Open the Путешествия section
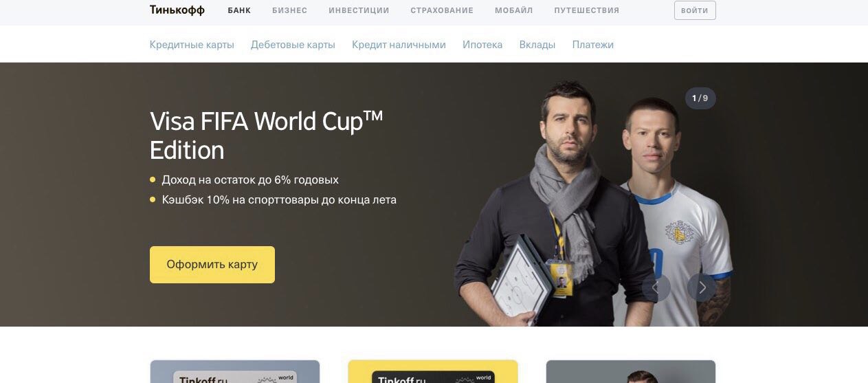Image resolution: width=868 pixels, height=383 pixels. (586, 10)
